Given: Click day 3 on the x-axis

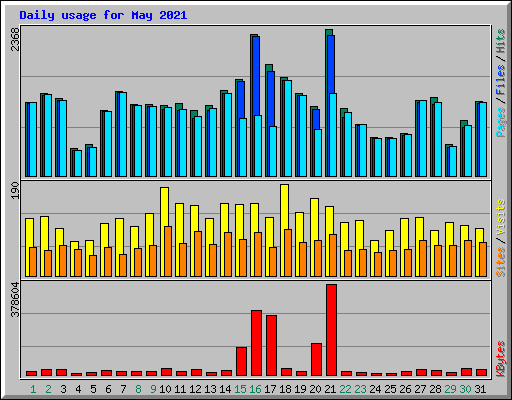Looking at the screenshot, I should tap(63, 389).
